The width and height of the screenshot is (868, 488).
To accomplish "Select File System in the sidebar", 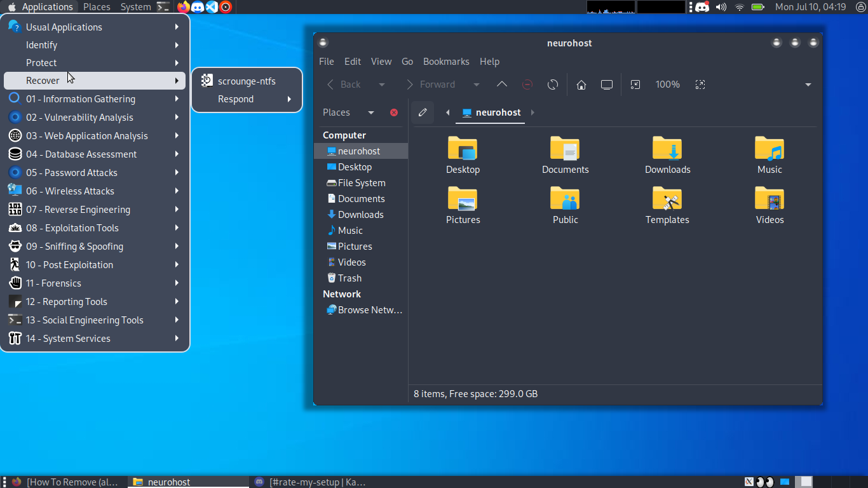I will coord(361,183).
